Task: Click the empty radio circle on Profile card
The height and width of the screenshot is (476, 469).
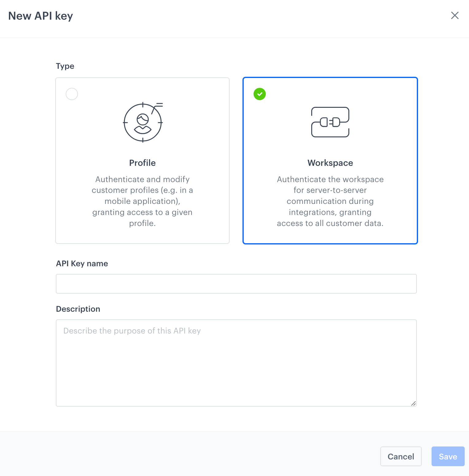Action: coord(72,94)
